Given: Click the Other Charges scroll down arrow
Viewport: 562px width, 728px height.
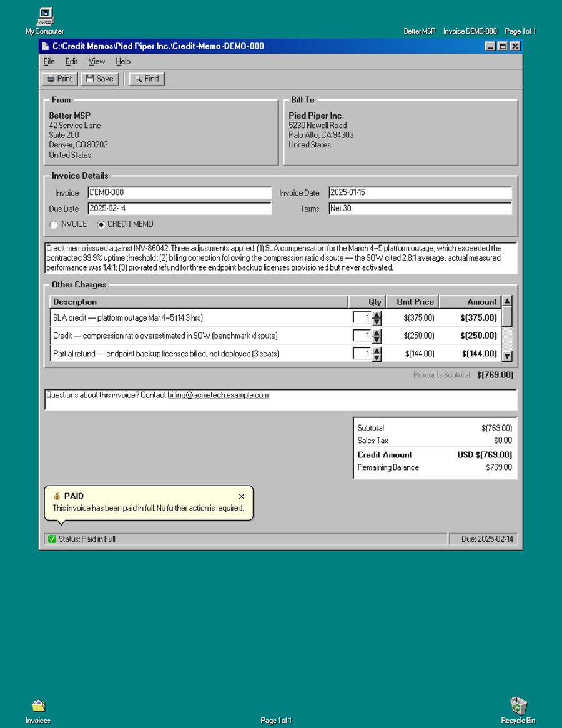Looking at the screenshot, I should point(507,356).
